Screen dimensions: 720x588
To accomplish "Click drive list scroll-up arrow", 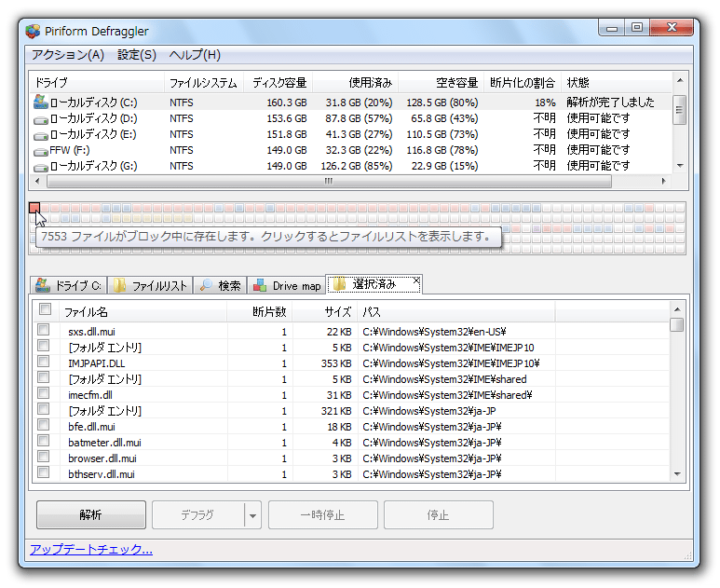I will pos(680,80).
